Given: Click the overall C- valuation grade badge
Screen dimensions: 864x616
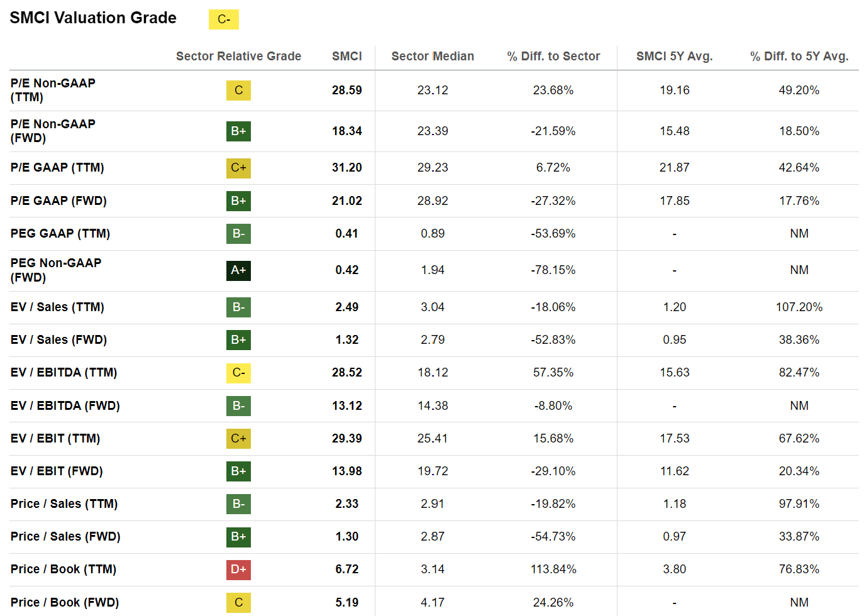Looking at the screenshot, I should tap(224, 19).
